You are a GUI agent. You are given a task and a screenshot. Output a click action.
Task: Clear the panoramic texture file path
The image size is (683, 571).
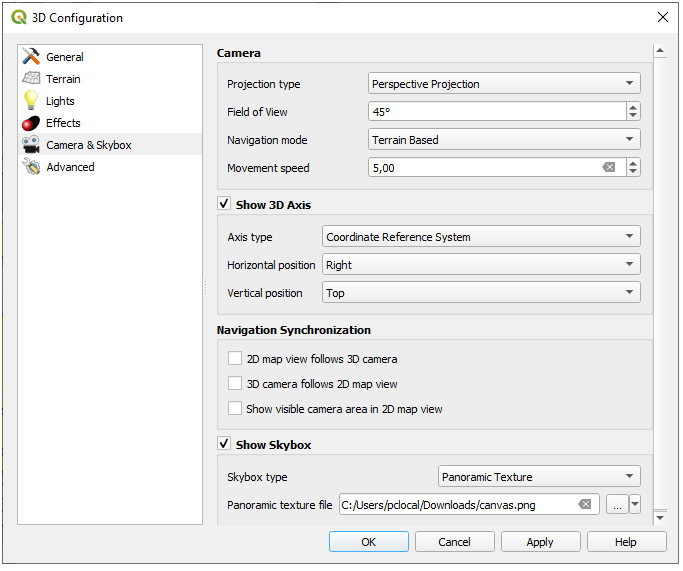tap(584, 505)
